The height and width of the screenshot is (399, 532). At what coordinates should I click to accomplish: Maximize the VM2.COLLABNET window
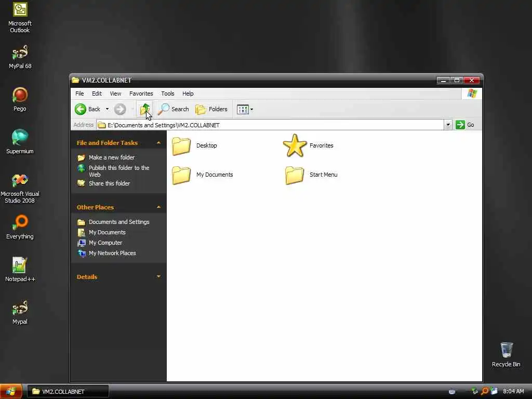click(457, 81)
